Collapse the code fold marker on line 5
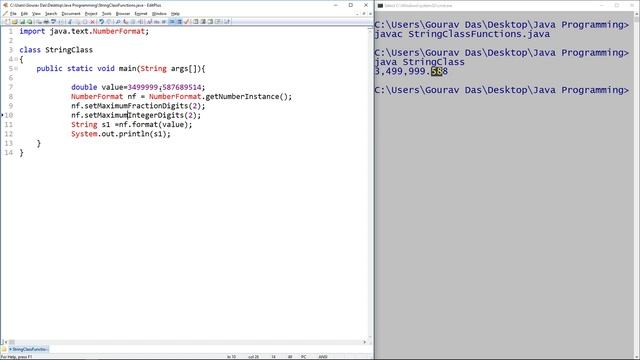 (16, 69)
